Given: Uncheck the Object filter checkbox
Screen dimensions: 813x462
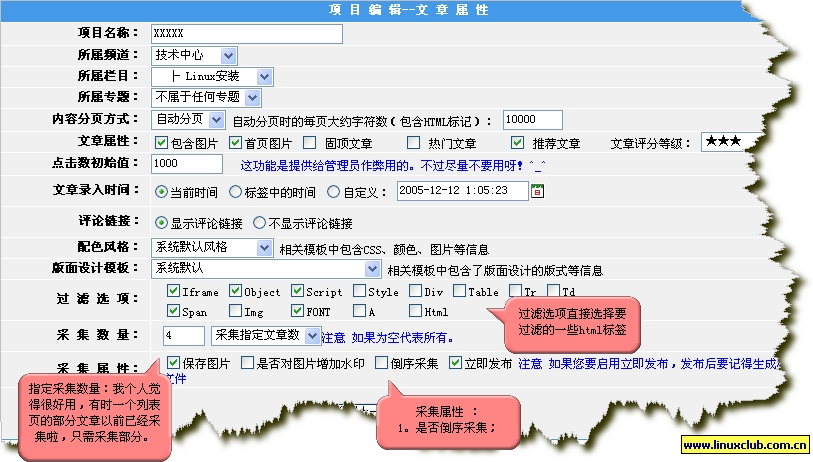Looking at the screenshot, I should coord(235,290).
